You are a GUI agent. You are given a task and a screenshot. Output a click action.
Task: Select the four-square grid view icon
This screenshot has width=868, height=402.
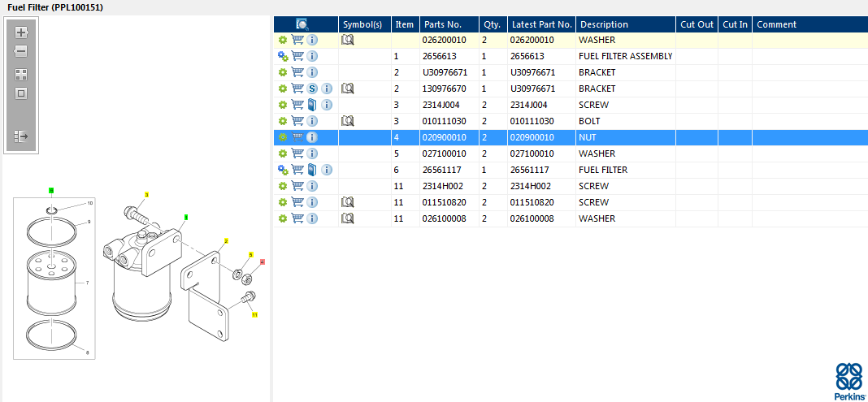[21, 75]
